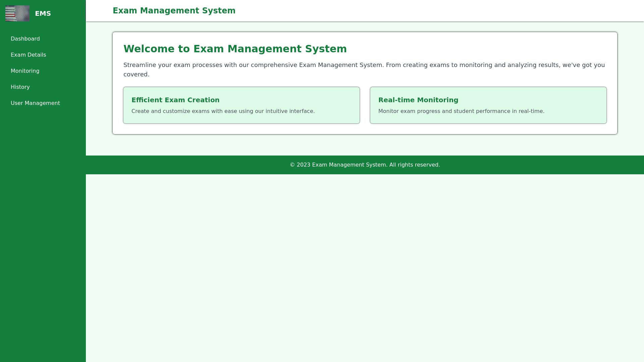Click the EMS logo image
This screenshot has height=362, width=644.
(x=17, y=13)
